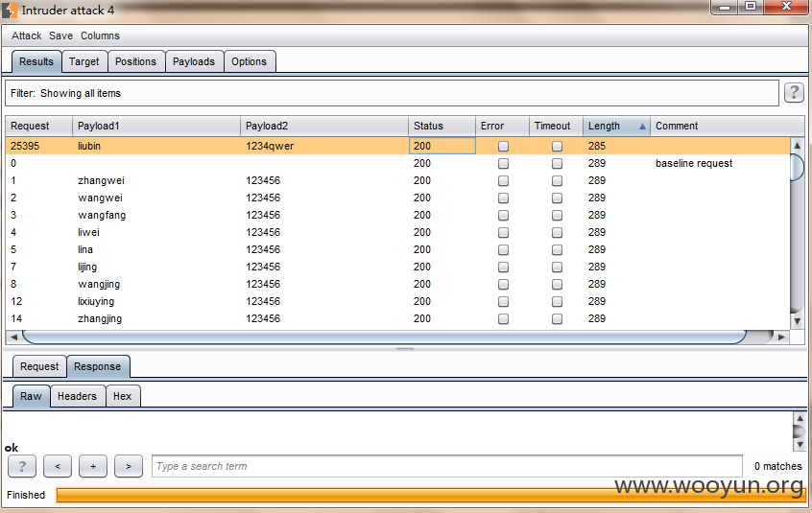Toggle Error checkbox for zhangjing row
Image resolution: width=812 pixels, height=513 pixels.
(x=503, y=319)
